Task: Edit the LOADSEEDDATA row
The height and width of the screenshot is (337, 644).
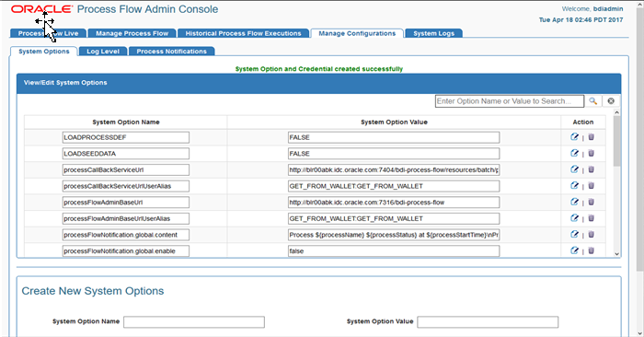Action: [x=574, y=153]
